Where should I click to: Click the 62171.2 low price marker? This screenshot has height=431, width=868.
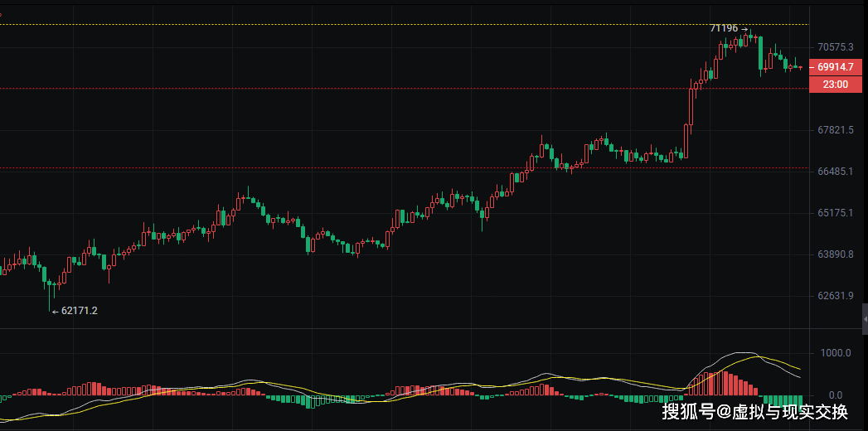click(75, 311)
